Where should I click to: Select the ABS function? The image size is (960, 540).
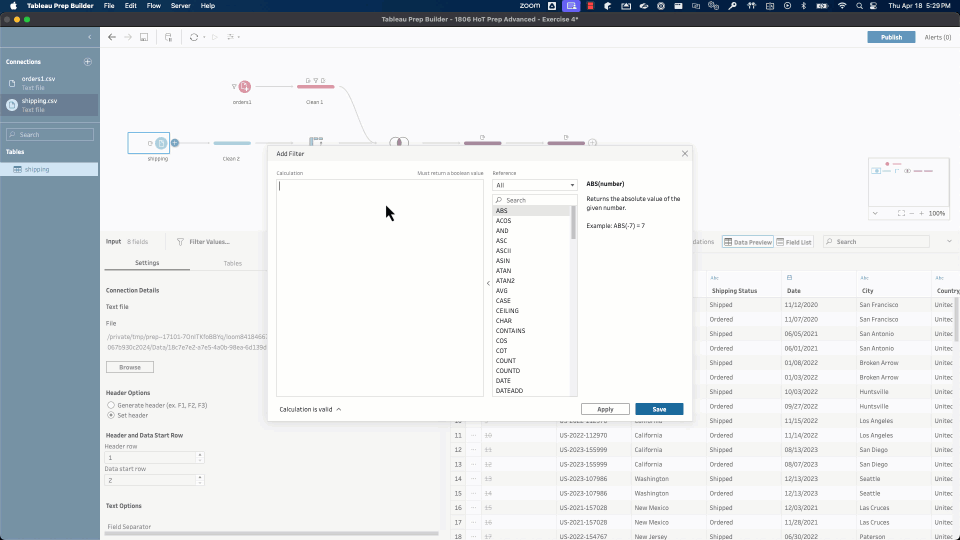(x=531, y=211)
